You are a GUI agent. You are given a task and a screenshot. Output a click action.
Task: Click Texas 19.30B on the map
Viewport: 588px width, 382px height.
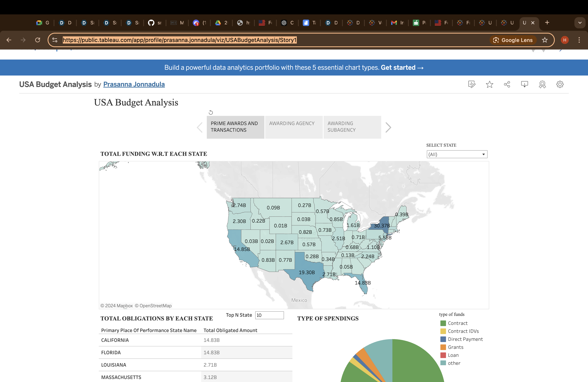307,272
